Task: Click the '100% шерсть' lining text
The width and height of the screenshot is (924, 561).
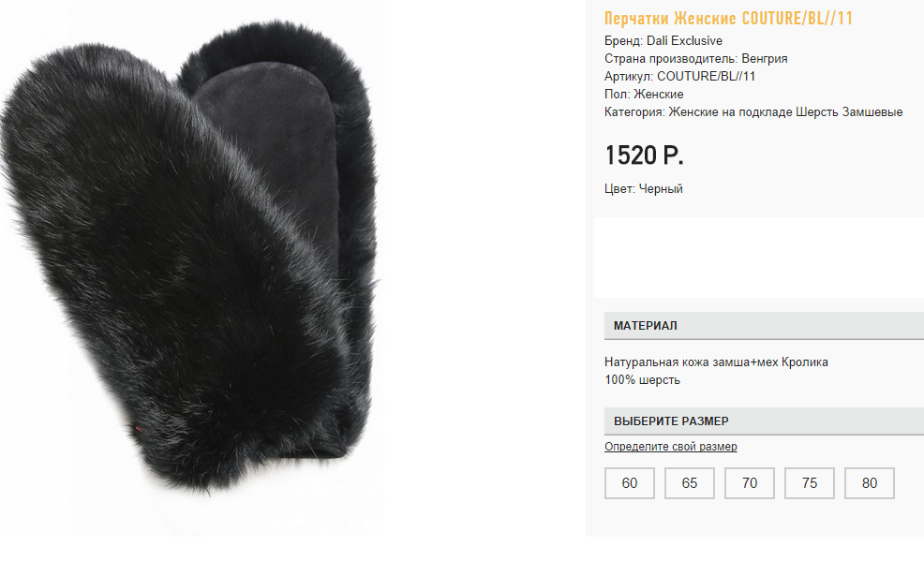Action: coord(642,380)
